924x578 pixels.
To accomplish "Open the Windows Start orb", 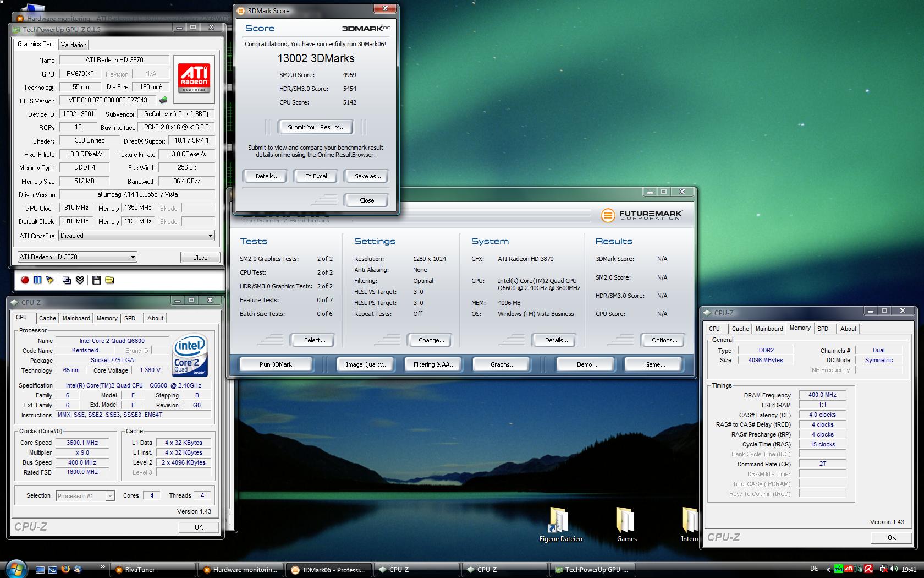I will point(15,569).
